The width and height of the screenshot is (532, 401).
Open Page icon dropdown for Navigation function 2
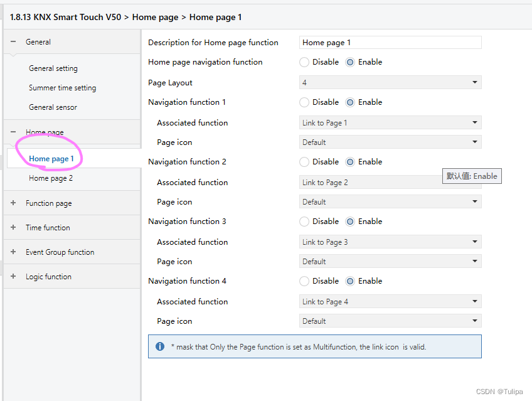390,202
